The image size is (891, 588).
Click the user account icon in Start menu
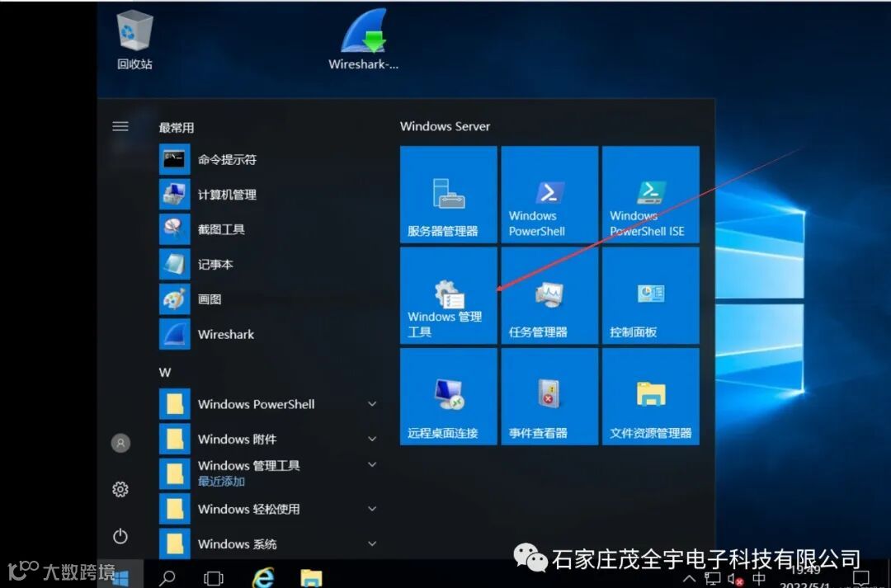tap(120, 443)
